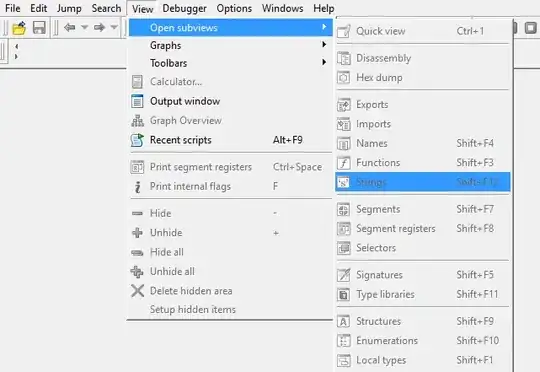This screenshot has height=372, width=540.
Task: Open the Debugger menu
Action: tap(185, 8)
